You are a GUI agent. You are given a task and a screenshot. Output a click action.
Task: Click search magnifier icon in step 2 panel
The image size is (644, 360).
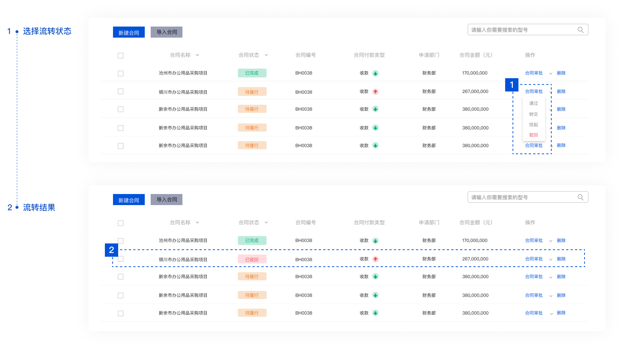(x=580, y=197)
